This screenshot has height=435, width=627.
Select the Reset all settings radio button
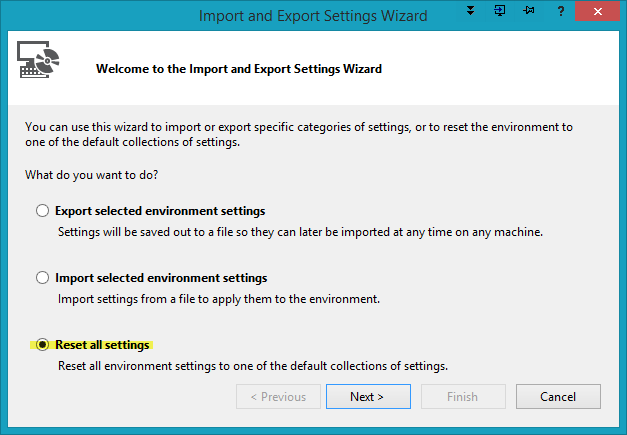coord(42,345)
